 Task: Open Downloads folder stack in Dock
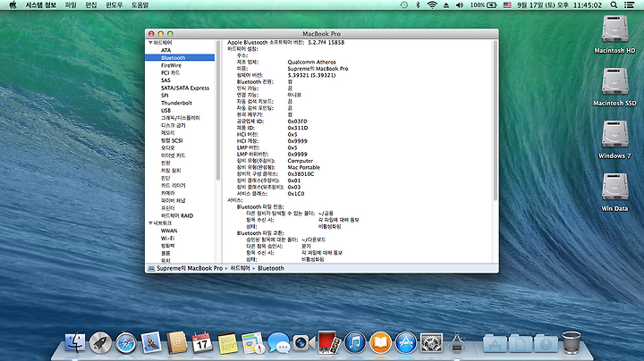coord(546,344)
